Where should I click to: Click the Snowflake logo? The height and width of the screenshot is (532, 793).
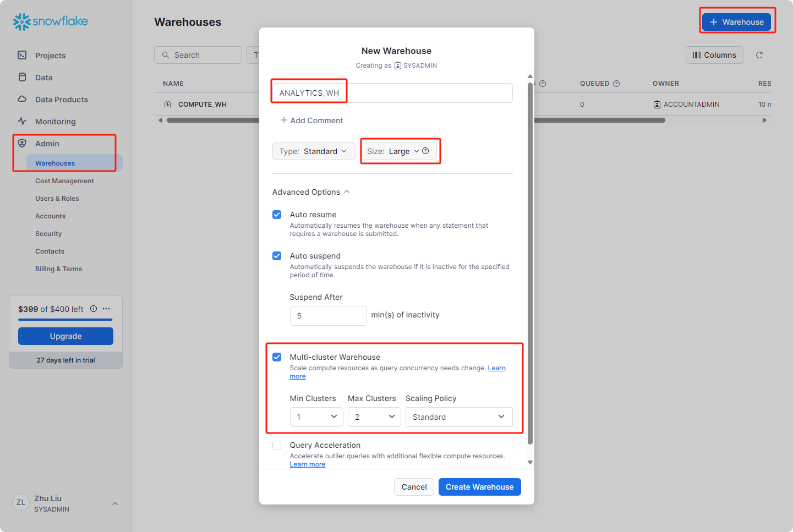pos(51,21)
